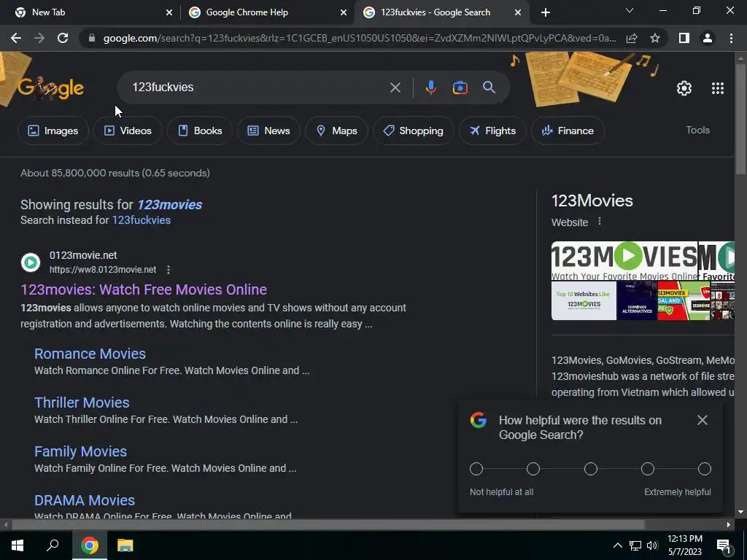The width and height of the screenshot is (747, 560).
Task: Open 123Movies Alternatives thumbnail
Action: [x=637, y=301]
